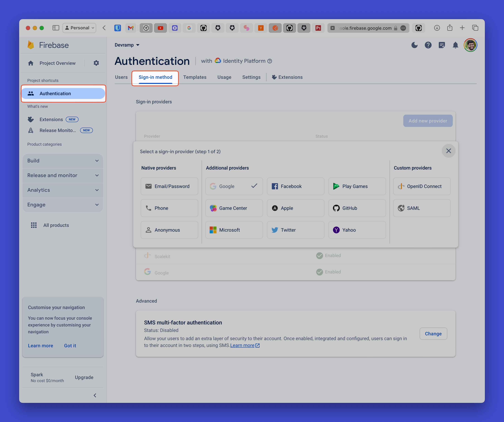Viewport: 504px width, 422px height.
Task: Switch to the Templates tab
Action: [195, 77]
